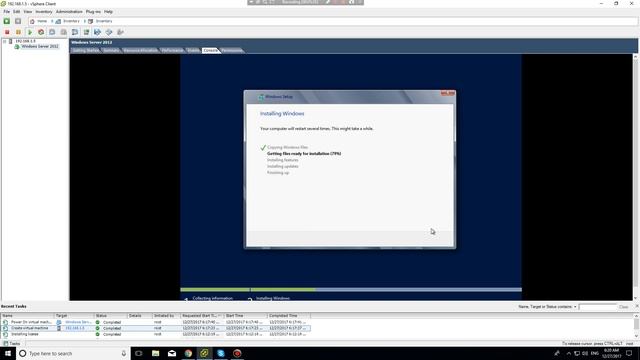
Task: Sort by Requested Start Time column
Action: [x=202, y=316]
